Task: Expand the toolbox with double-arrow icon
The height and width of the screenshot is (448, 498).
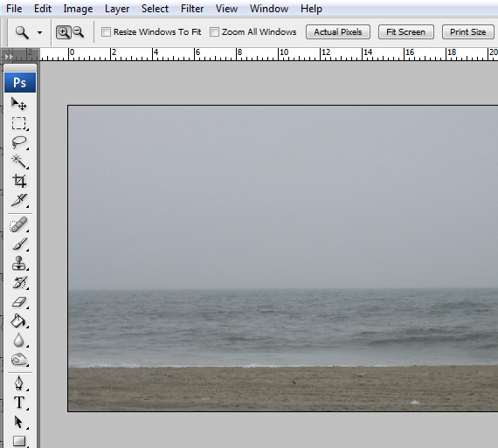Action: click(x=9, y=57)
